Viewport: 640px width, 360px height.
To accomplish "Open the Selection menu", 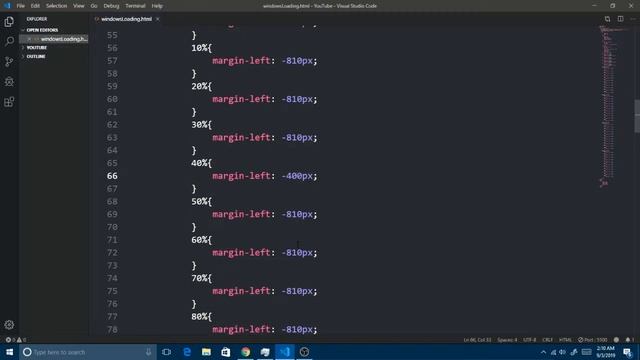I will click(56, 6).
